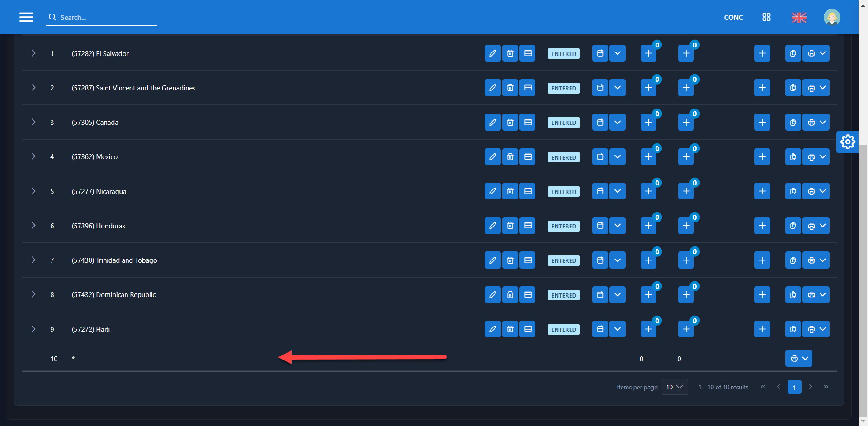Delete the Canada row using trash icon

(510, 123)
